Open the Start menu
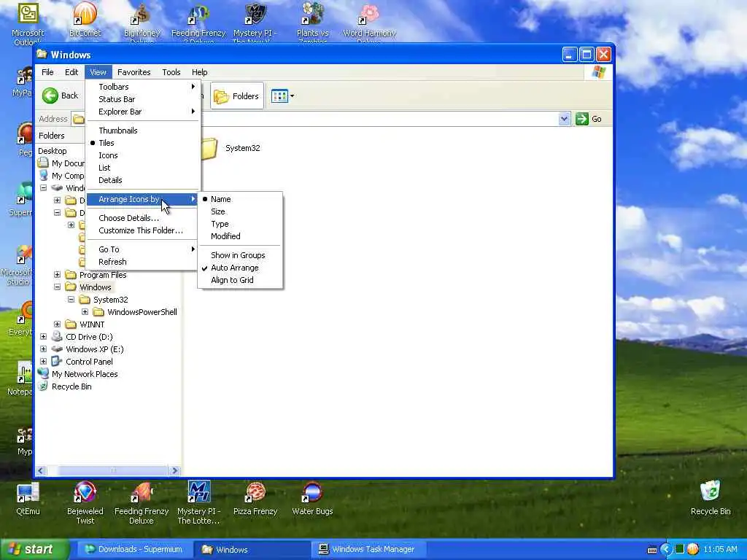Viewport: 747px width, 560px height. pos(34,550)
